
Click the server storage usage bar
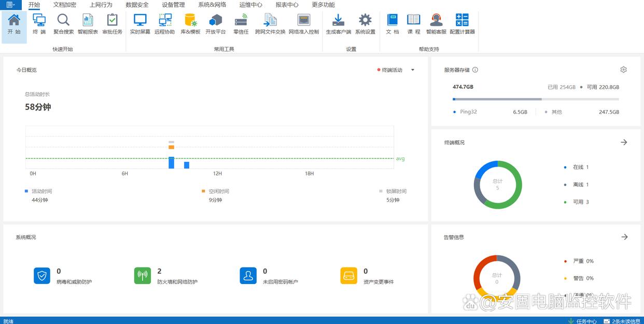(535, 99)
